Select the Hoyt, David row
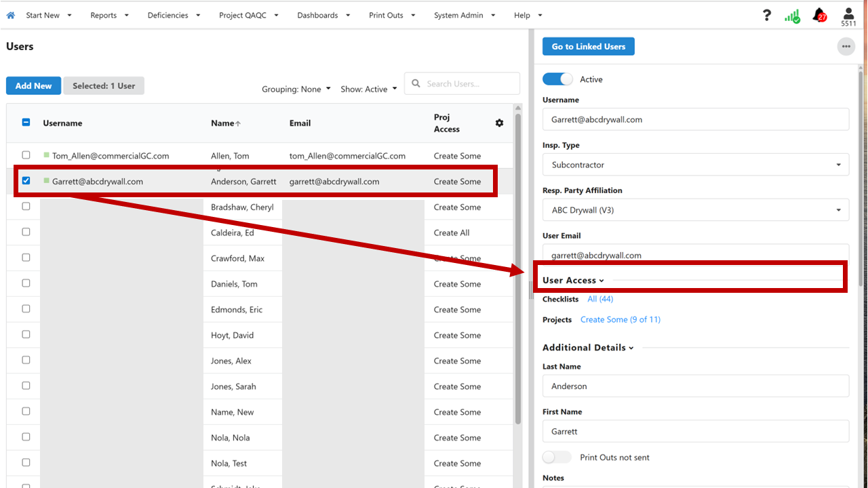This screenshot has width=868, height=488. [x=260, y=335]
